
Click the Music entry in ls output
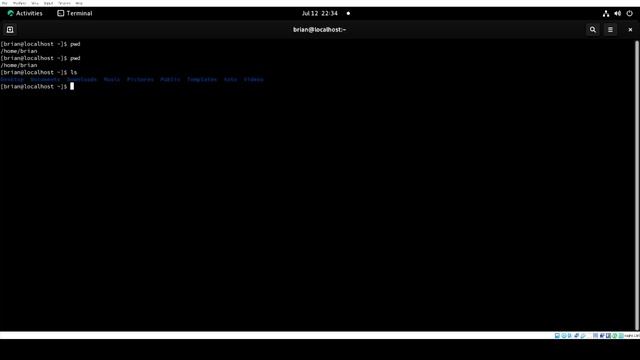click(111, 79)
